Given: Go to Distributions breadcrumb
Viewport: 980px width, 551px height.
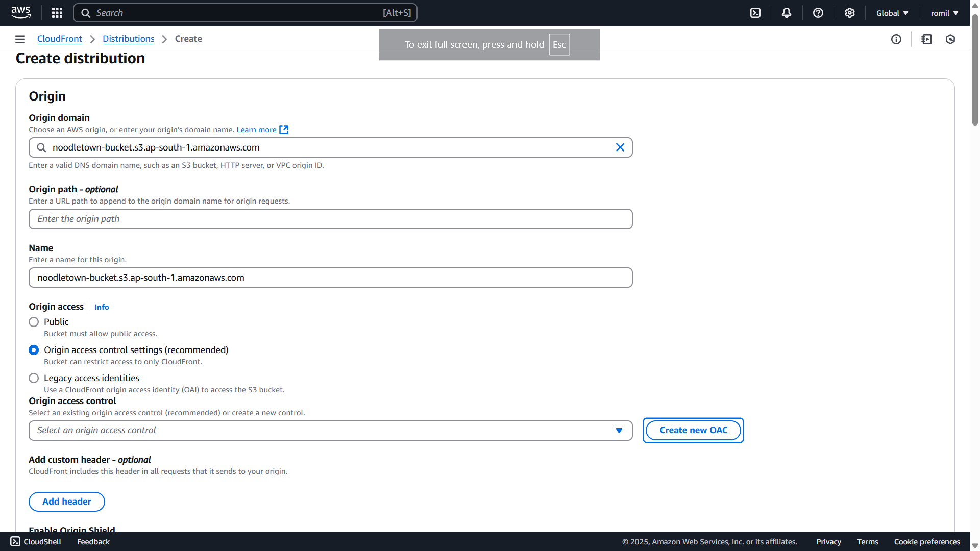Looking at the screenshot, I should (129, 39).
